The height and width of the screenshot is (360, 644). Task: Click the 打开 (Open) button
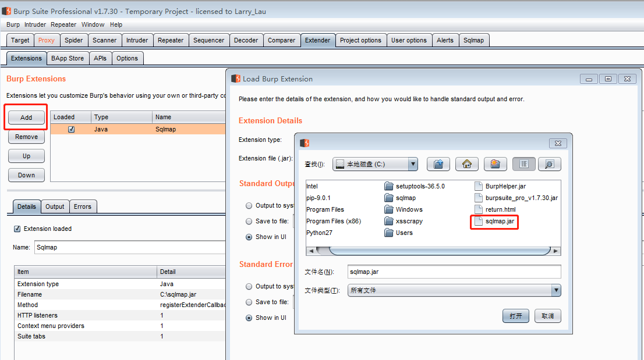tap(516, 316)
